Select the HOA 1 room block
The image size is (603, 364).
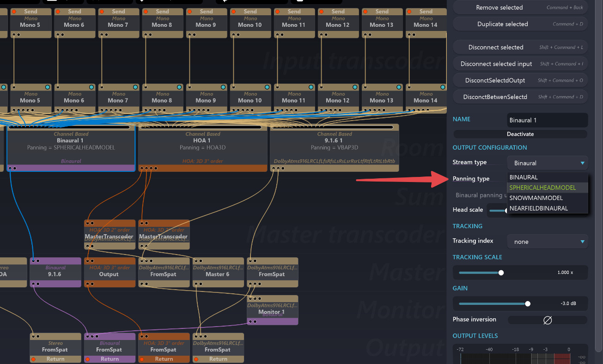(202, 147)
